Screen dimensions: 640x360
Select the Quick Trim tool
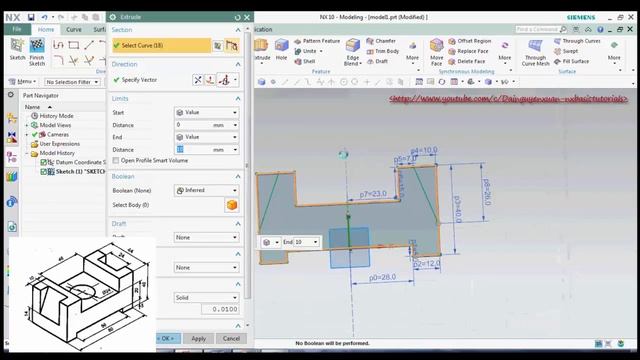click(73, 61)
